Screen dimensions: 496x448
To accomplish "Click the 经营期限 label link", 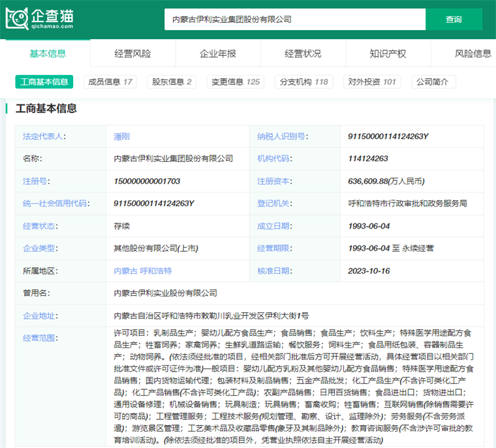I will point(273,248).
